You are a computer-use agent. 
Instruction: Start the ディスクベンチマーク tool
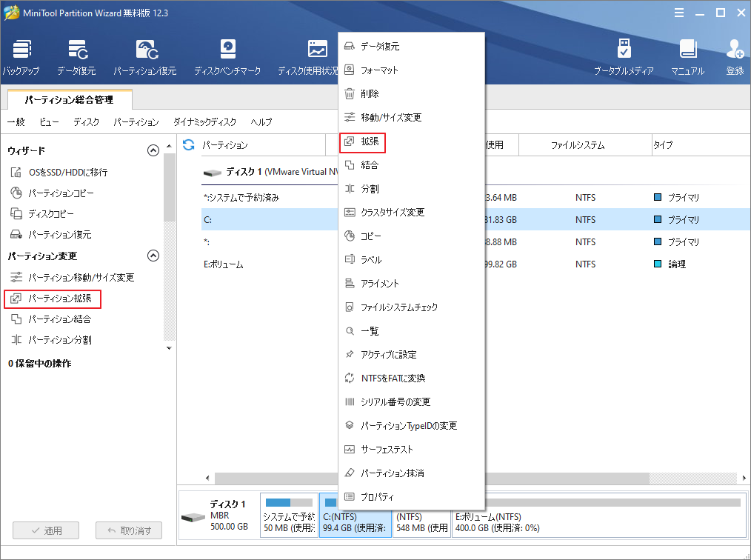coord(227,57)
